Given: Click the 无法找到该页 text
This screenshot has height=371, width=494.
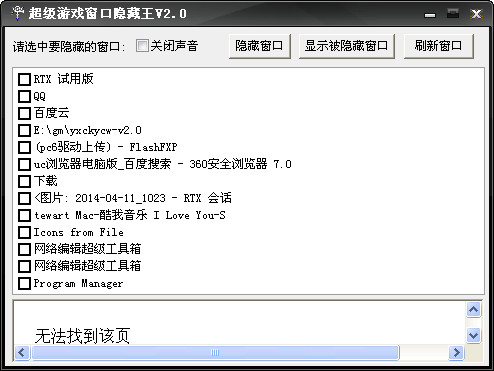Looking at the screenshot, I should 82,336.
